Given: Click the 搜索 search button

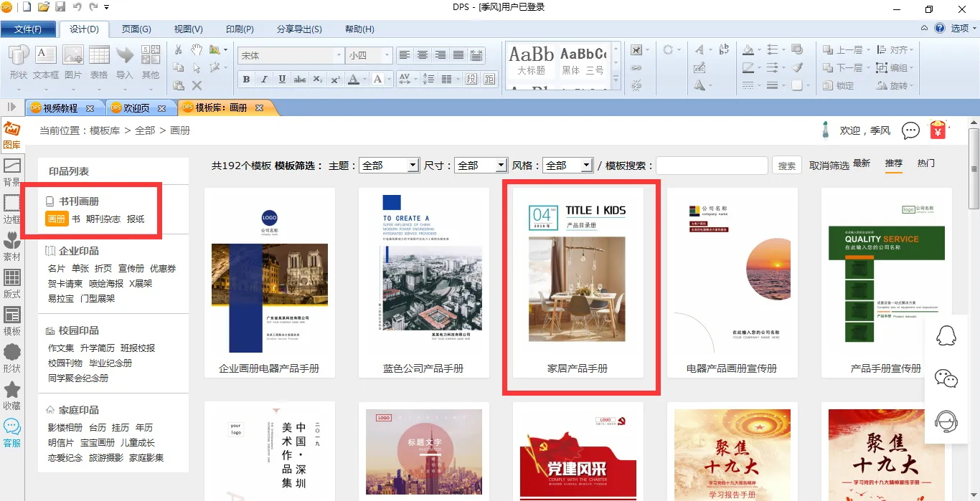Looking at the screenshot, I should pyautogui.click(x=787, y=166).
